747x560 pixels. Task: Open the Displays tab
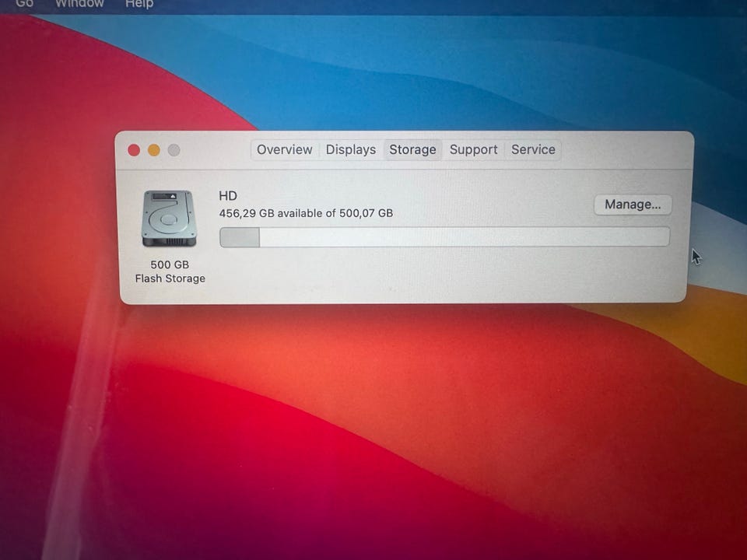point(351,149)
